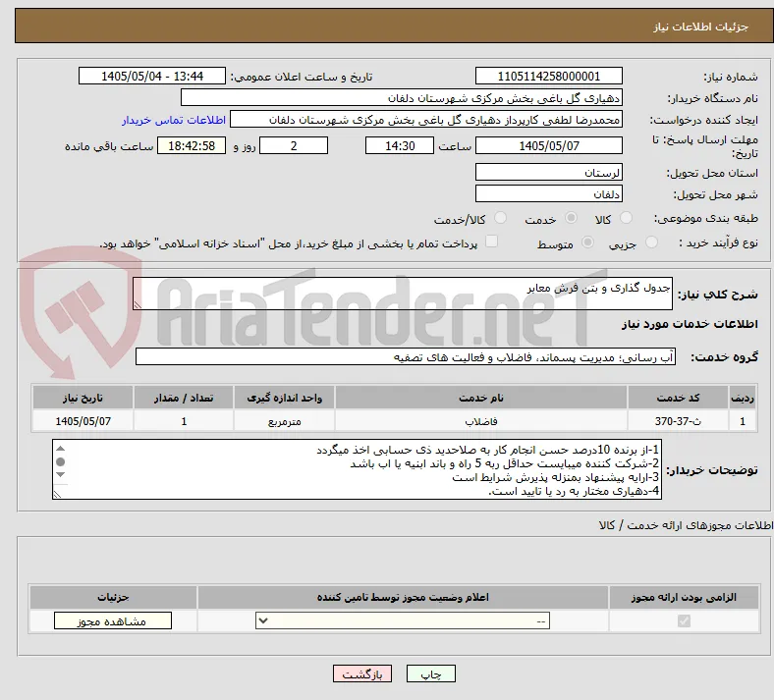Screen dimensions: 774x700
Task: Click the resize handle of description box
Action: click(x=138, y=305)
